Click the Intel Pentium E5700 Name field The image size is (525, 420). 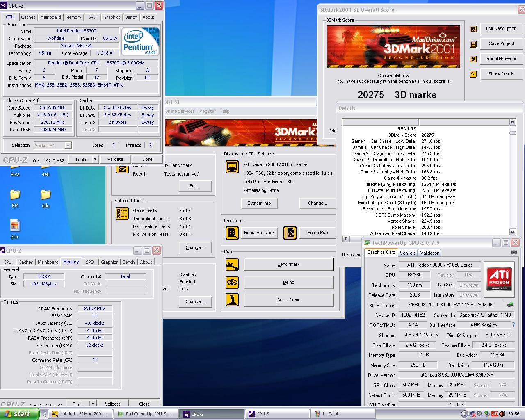76,31
